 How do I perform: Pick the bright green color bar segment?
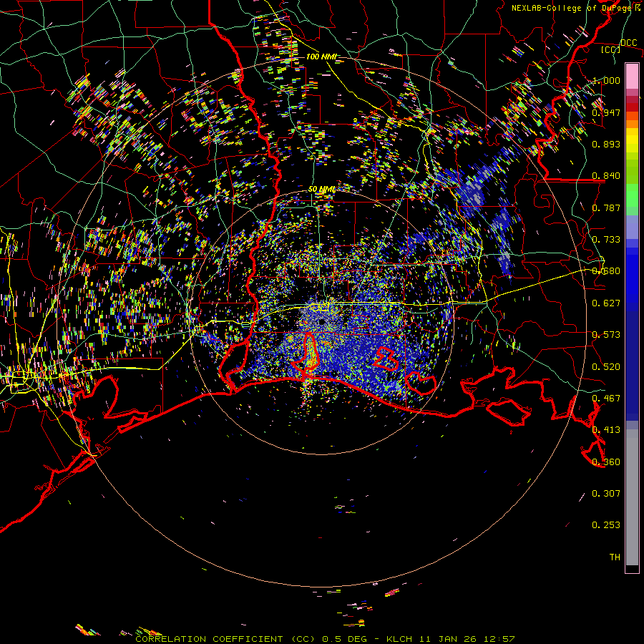tap(632, 195)
